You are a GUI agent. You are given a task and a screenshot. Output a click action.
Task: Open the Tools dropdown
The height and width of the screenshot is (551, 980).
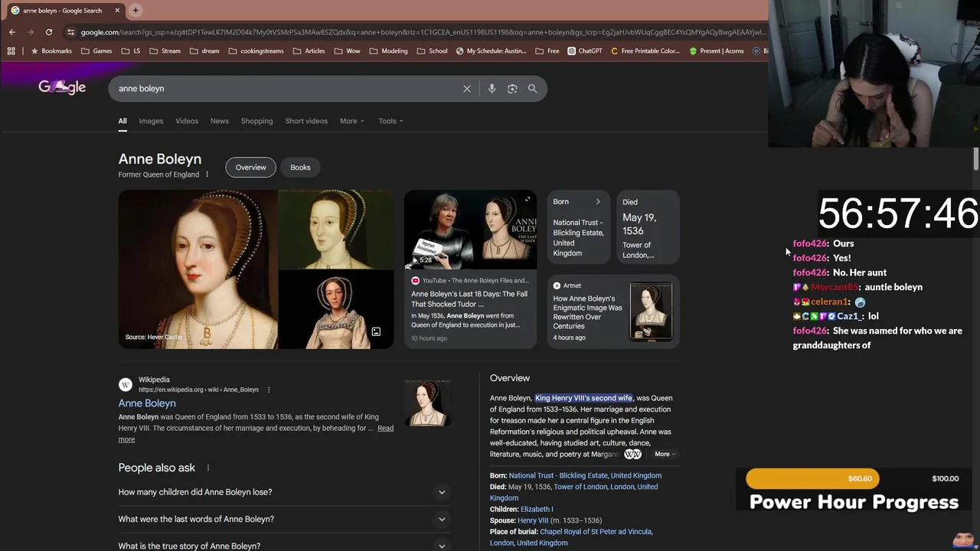click(390, 121)
